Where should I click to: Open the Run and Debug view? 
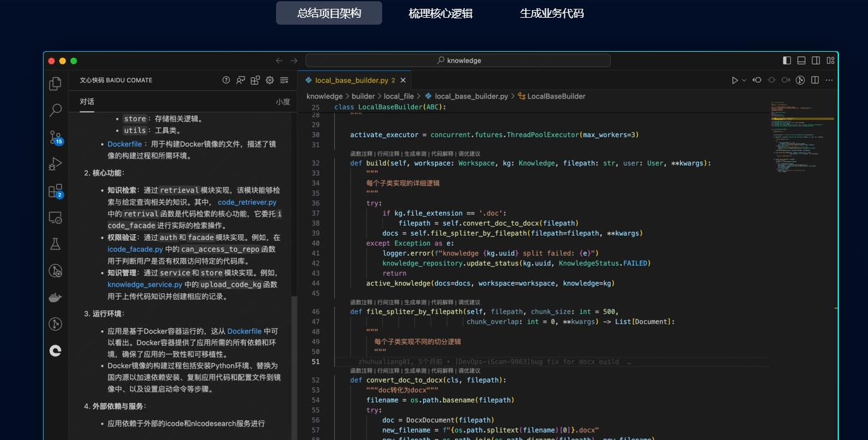click(56, 164)
